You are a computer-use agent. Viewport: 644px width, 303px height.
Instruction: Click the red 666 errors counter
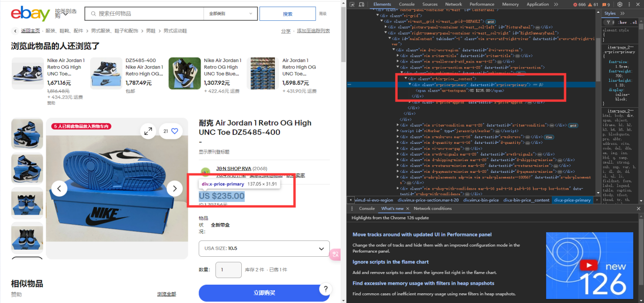tap(579, 5)
